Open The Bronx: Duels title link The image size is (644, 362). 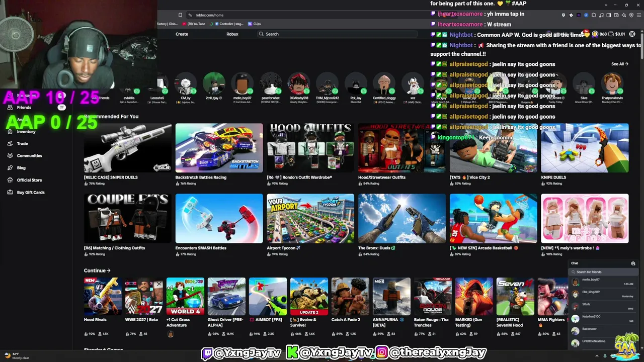coord(377,248)
